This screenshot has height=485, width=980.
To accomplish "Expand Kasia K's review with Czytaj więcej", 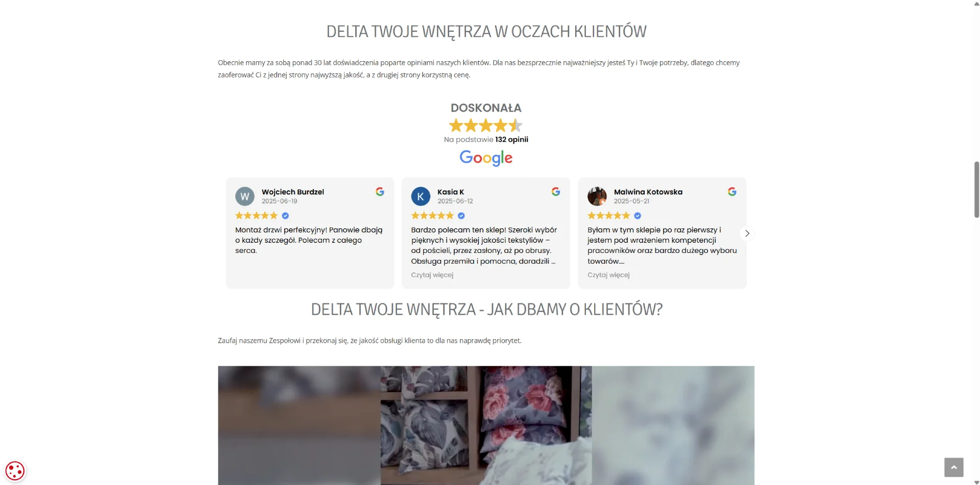I will (x=432, y=275).
